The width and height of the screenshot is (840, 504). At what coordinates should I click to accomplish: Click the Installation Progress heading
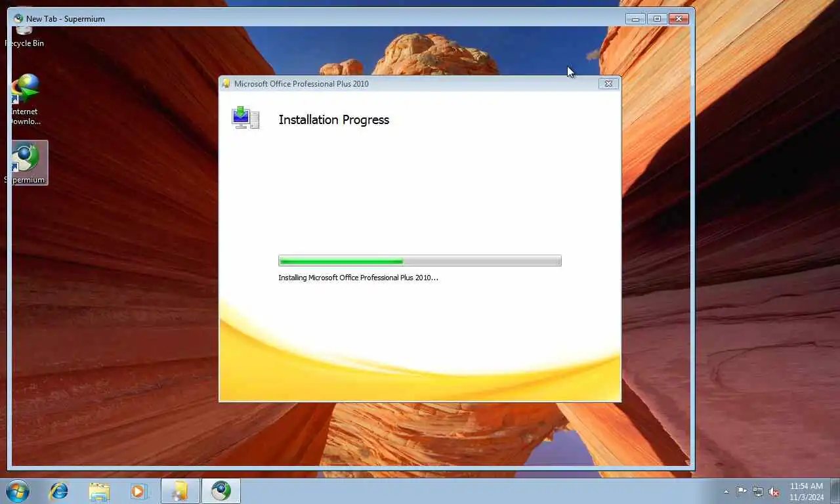coord(333,119)
